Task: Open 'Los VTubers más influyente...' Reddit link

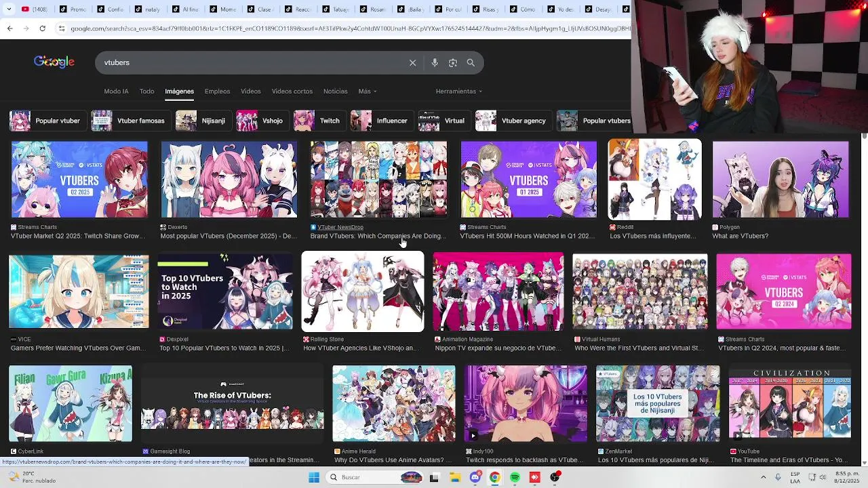Action: [653, 236]
